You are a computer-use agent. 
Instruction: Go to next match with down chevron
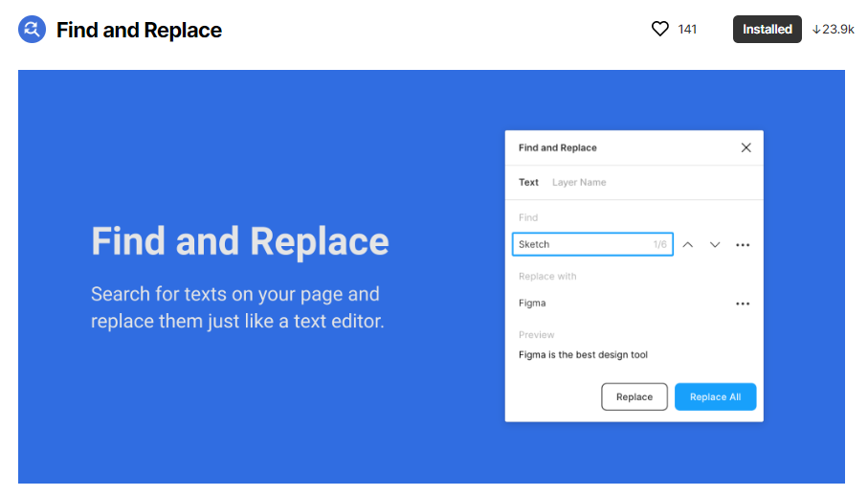[x=715, y=245]
